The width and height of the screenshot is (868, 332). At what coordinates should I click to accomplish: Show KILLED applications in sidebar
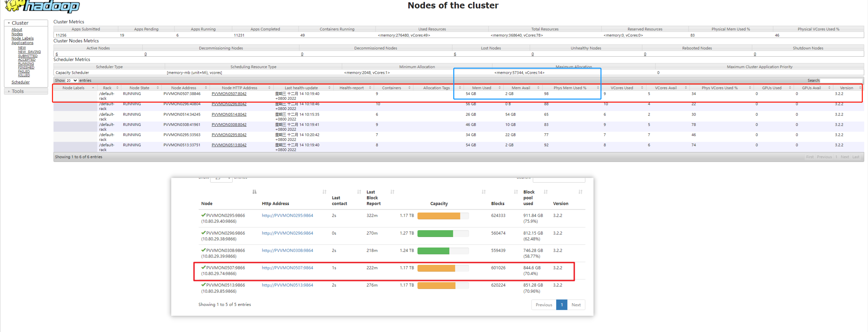(x=24, y=75)
